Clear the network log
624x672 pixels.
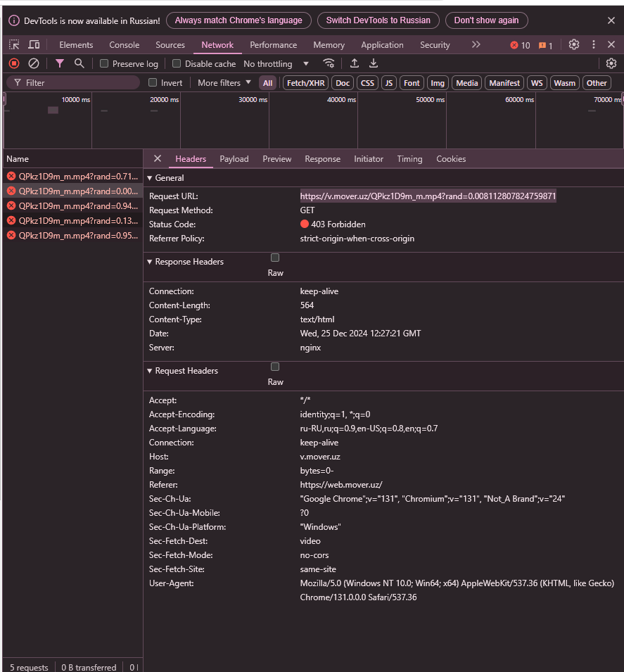[34, 63]
